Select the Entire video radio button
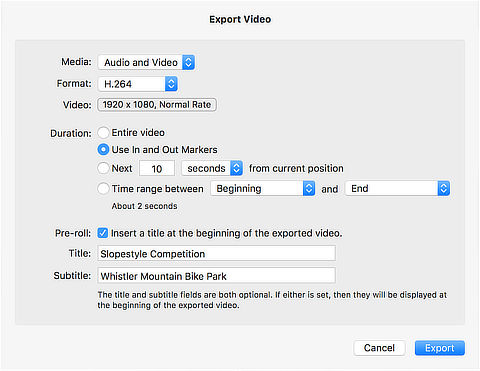 click(x=103, y=133)
